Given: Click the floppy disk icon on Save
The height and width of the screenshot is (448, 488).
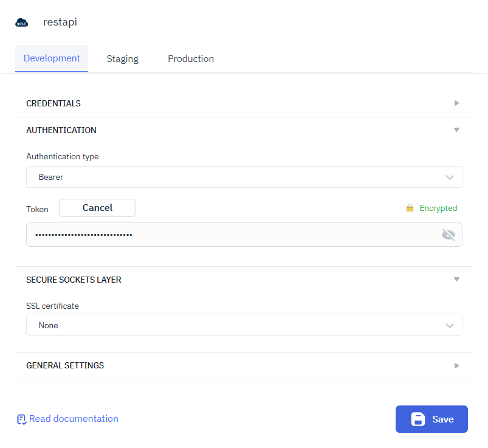Looking at the screenshot, I should tap(418, 419).
